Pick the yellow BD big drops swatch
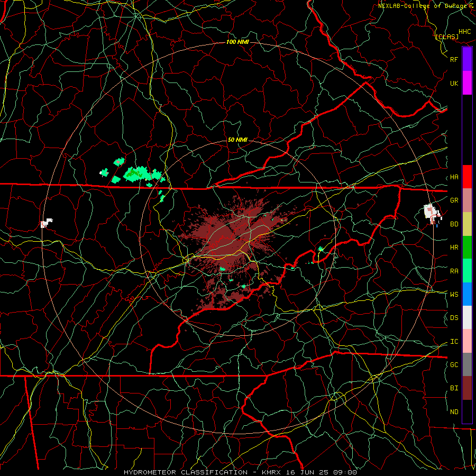Viewport: 476px width, 476px height. coord(467,224)
